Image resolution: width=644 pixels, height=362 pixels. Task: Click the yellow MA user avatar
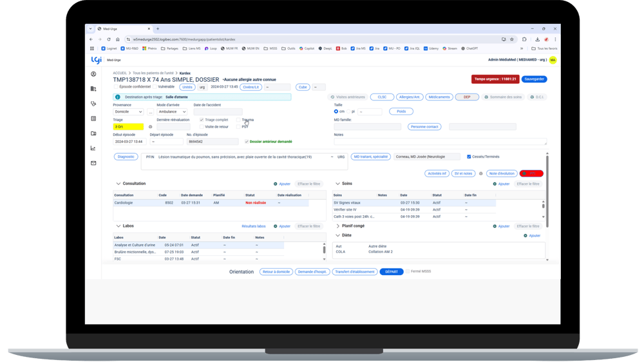tap(553, 60)
